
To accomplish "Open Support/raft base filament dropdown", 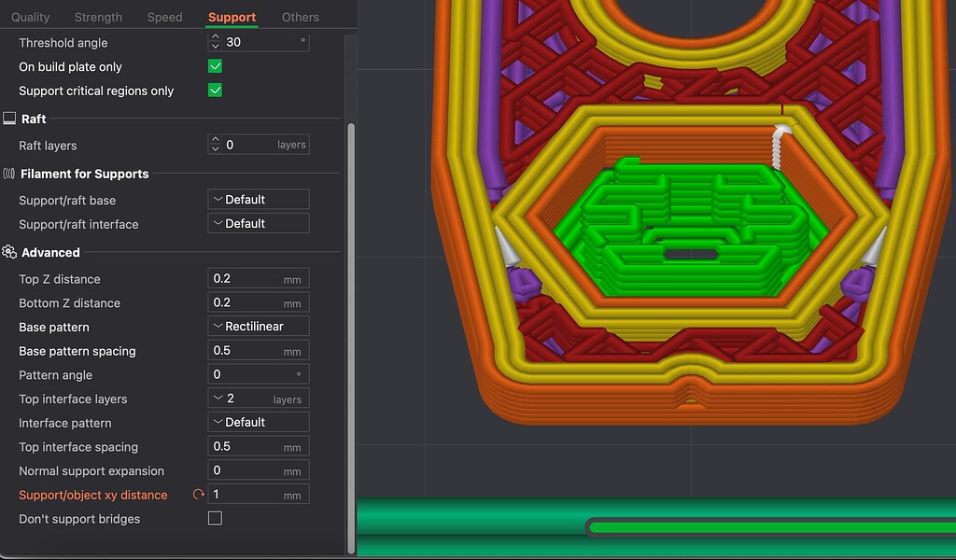I will [259, 199].
